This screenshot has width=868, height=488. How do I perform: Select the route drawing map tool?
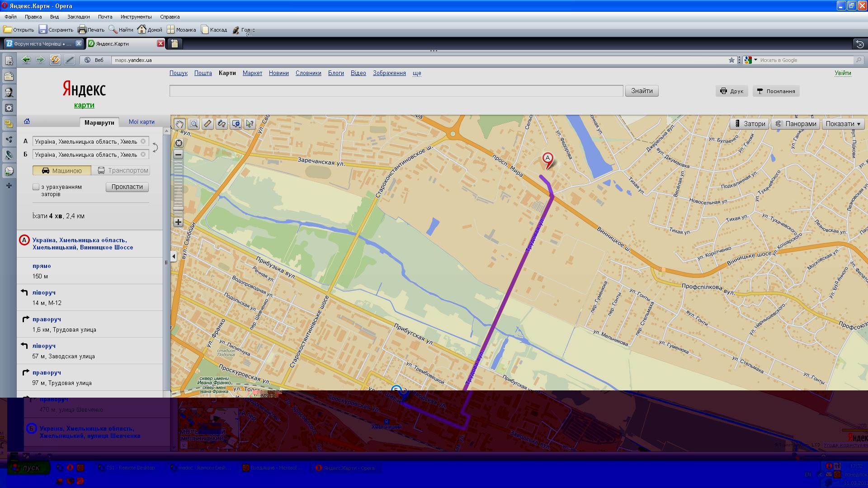point(222,124)
